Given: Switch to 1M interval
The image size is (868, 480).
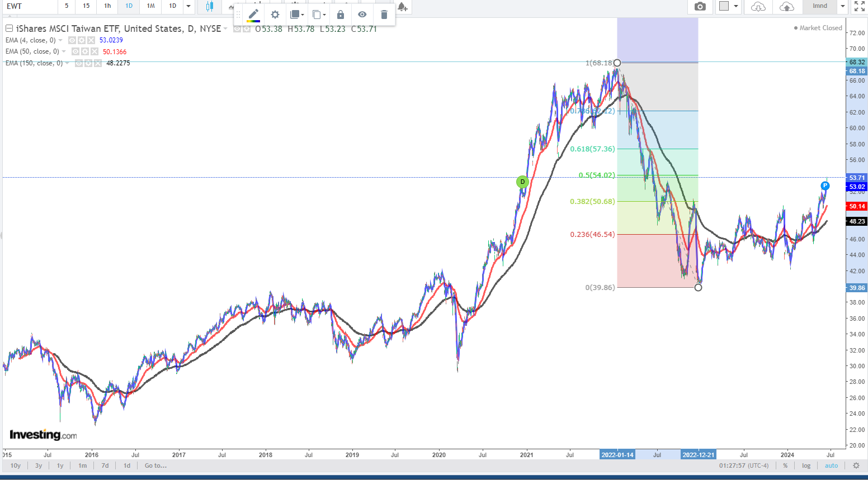Looking at the screenshot, I should pos(151,6).
